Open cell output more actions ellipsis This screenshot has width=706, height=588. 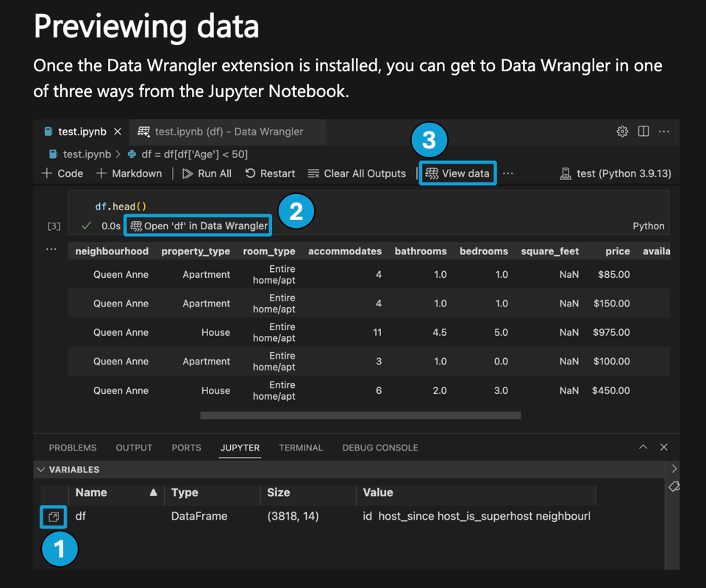tap(51, 250)
